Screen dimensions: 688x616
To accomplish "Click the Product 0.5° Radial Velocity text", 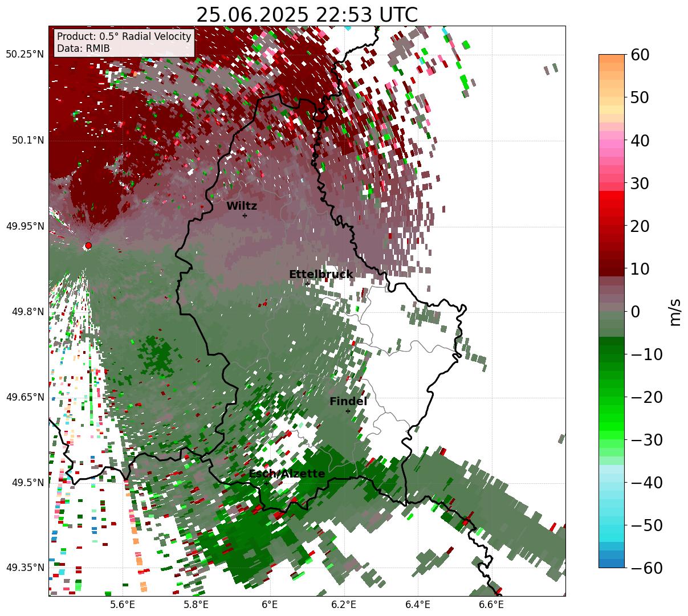I will (124, 36).
